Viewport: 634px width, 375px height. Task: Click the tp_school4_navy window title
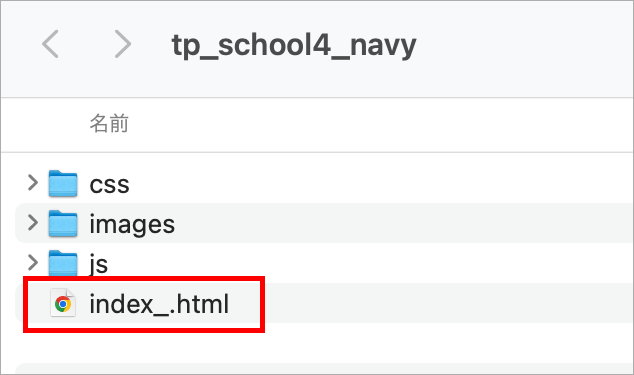click(x=294, y=45)
